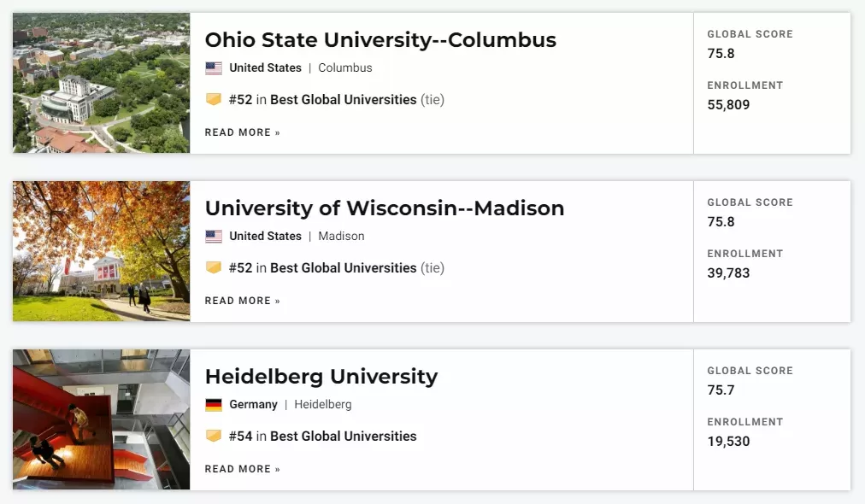The image size is (865, 504).
Task: Click Read More under Ohio State University
Action: coord(242,132)
